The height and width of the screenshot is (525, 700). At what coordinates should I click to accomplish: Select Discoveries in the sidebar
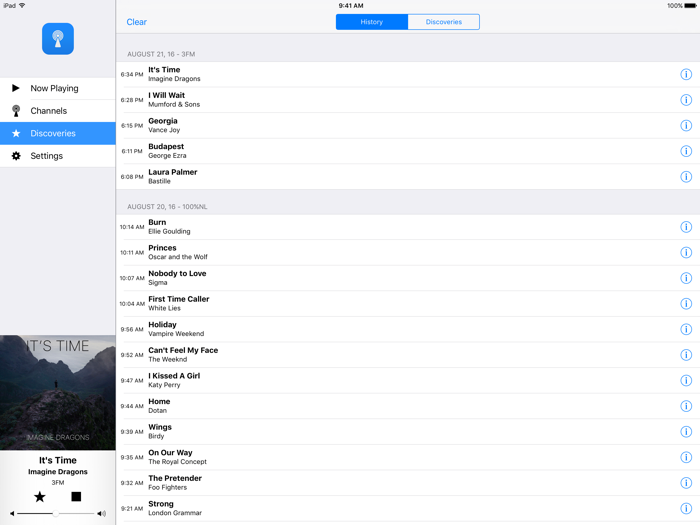point(58,133)
